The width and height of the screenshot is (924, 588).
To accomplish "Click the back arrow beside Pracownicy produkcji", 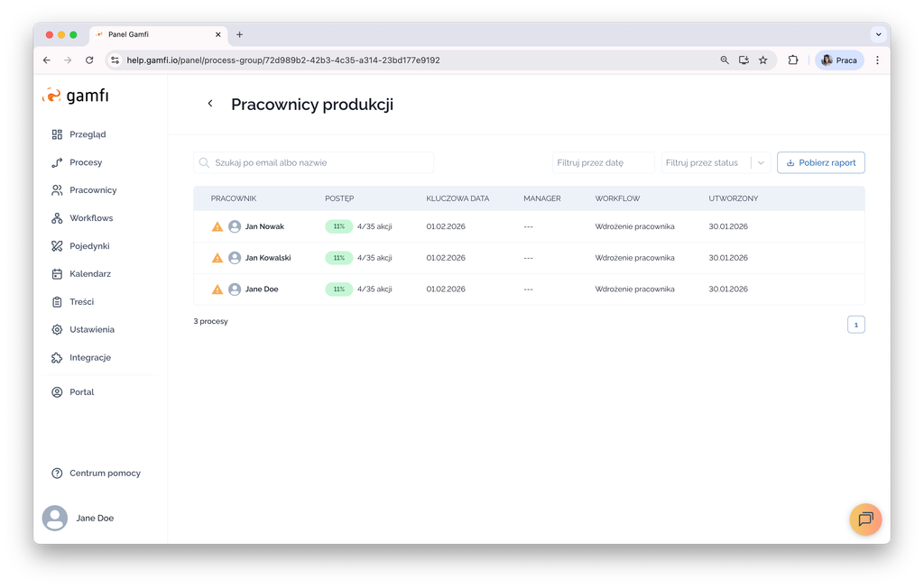I will (210, 104).
